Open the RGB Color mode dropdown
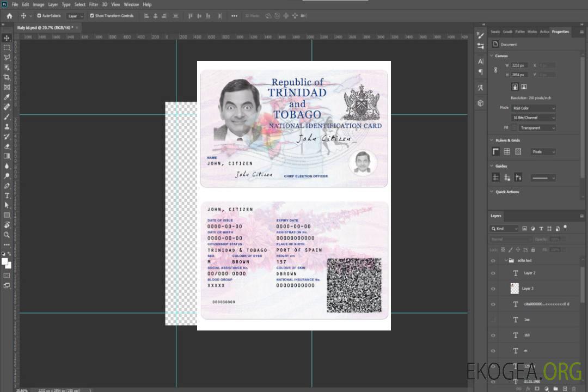This screenshot has width=588, height=392. 533,108
